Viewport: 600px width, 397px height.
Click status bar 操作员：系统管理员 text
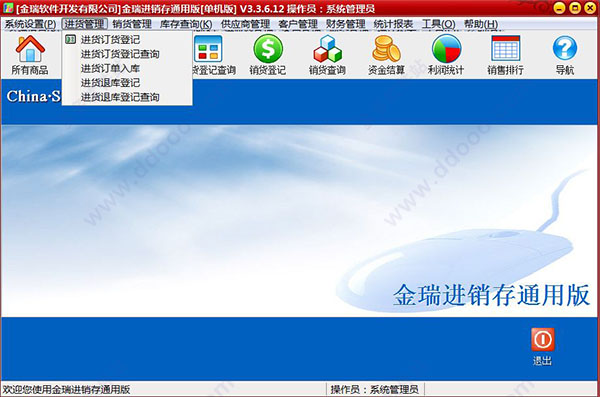point(375,390)
